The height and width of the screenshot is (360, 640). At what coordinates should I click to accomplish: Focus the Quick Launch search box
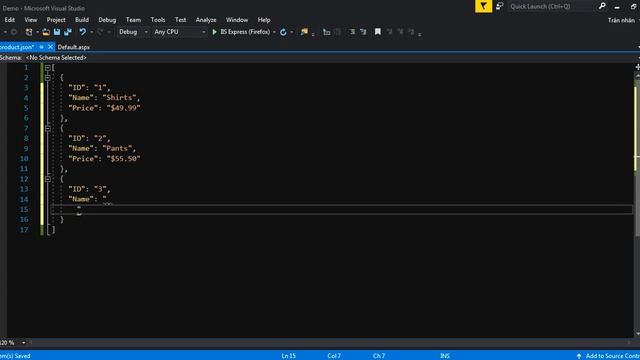click(x=551, y=6)
